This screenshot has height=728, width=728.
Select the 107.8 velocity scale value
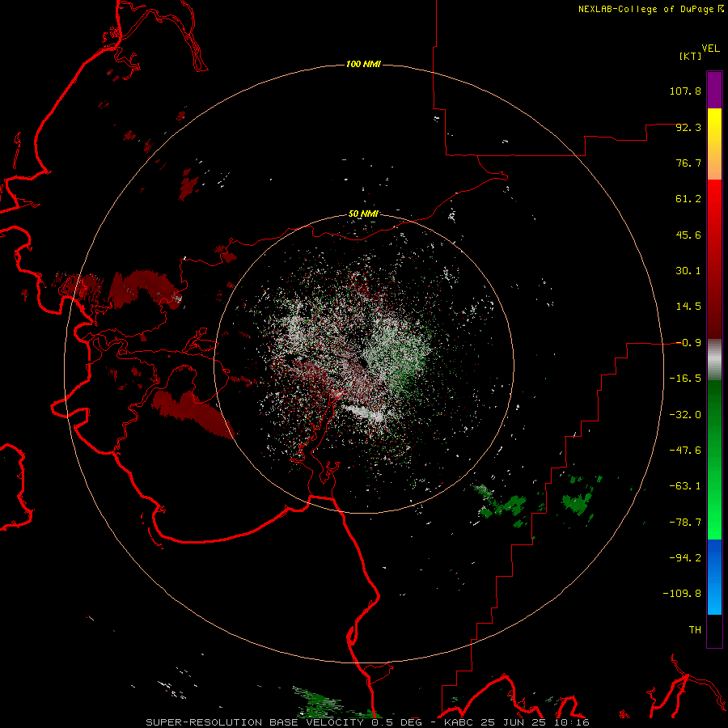click(685, 91)
